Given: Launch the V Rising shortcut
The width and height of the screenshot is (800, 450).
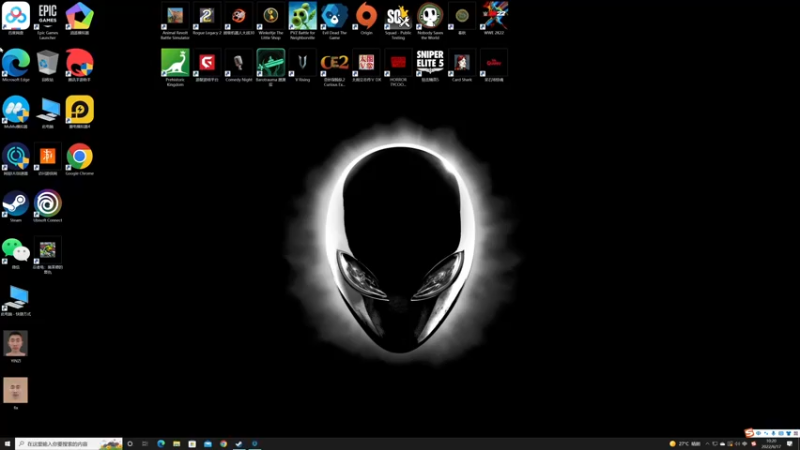Looking at the screenshot, I should (303, 65).
